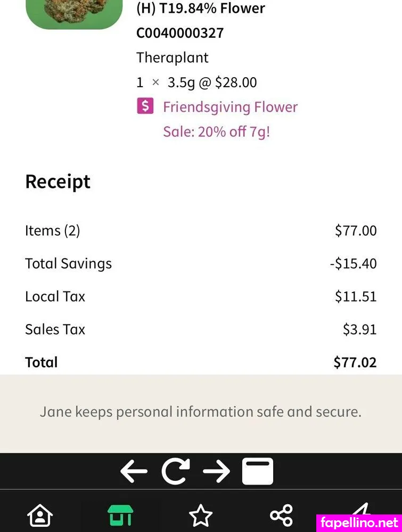Go forward using the right arrow

click(x=217, y=471)
